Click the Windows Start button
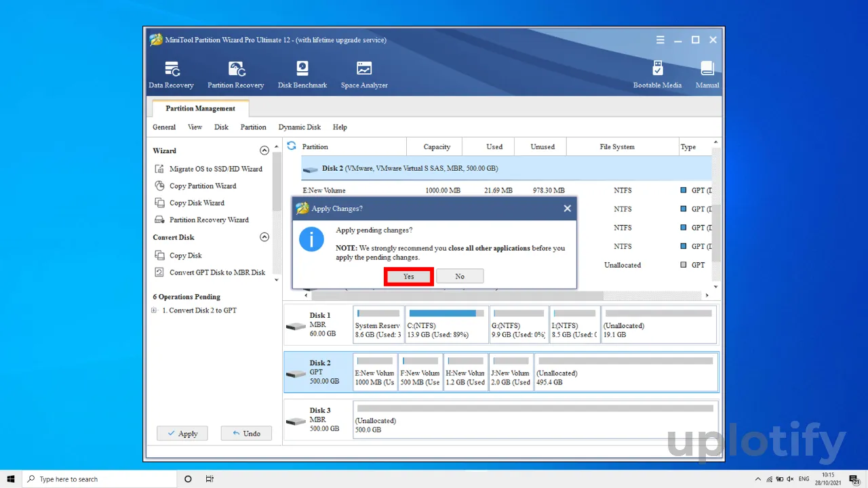 pos(11,479)
